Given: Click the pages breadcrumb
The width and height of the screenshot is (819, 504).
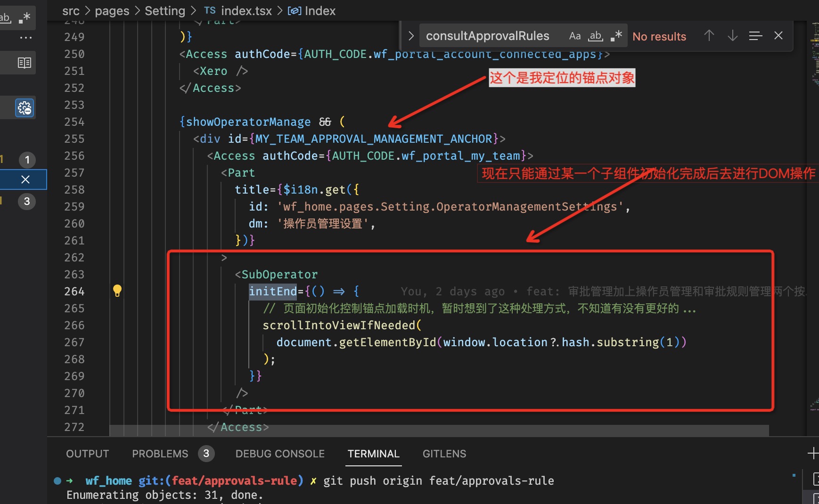Looking at the screenshot, I should (112, 11).
